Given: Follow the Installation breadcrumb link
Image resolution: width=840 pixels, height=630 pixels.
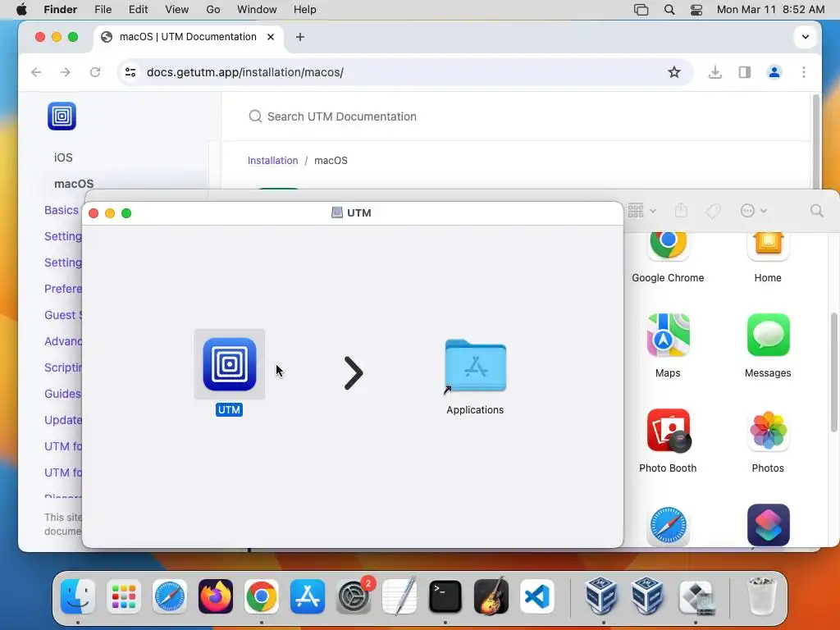Looking at the screenshot, I should [272, 161].
